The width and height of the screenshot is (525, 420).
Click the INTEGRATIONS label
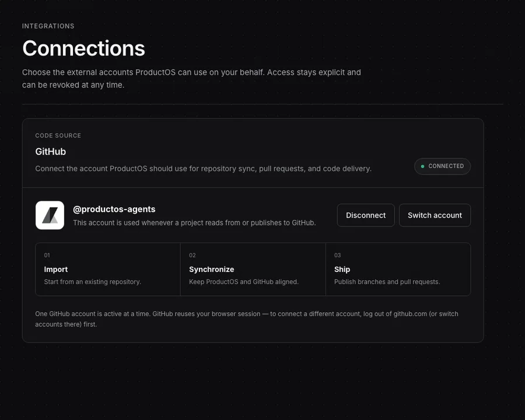pos(48,26)
